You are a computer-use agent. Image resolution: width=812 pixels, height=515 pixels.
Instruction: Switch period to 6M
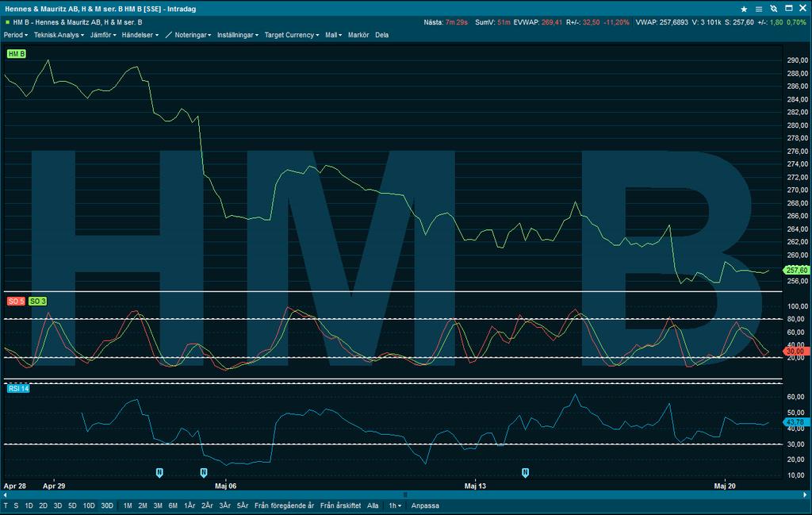[173, 505]
